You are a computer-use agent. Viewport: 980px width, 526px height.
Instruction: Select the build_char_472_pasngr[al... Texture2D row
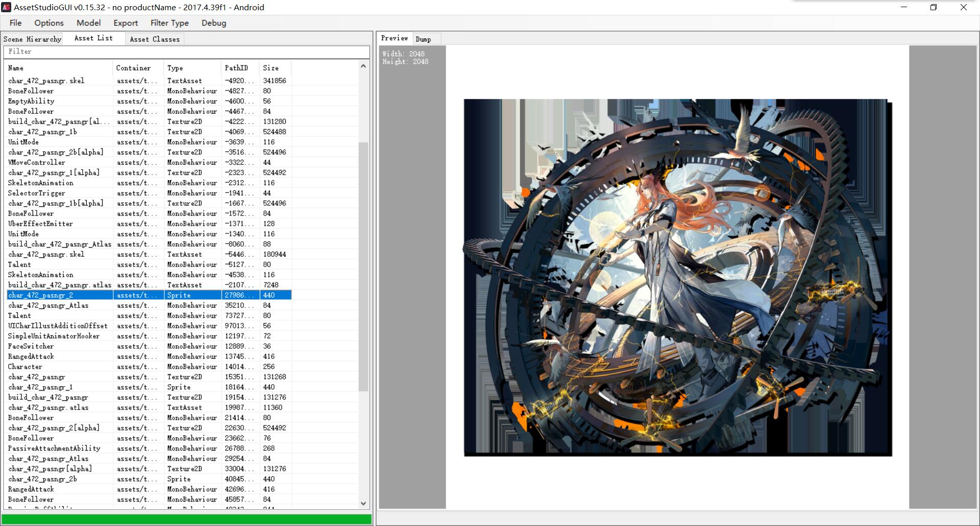tap(149, 122)
